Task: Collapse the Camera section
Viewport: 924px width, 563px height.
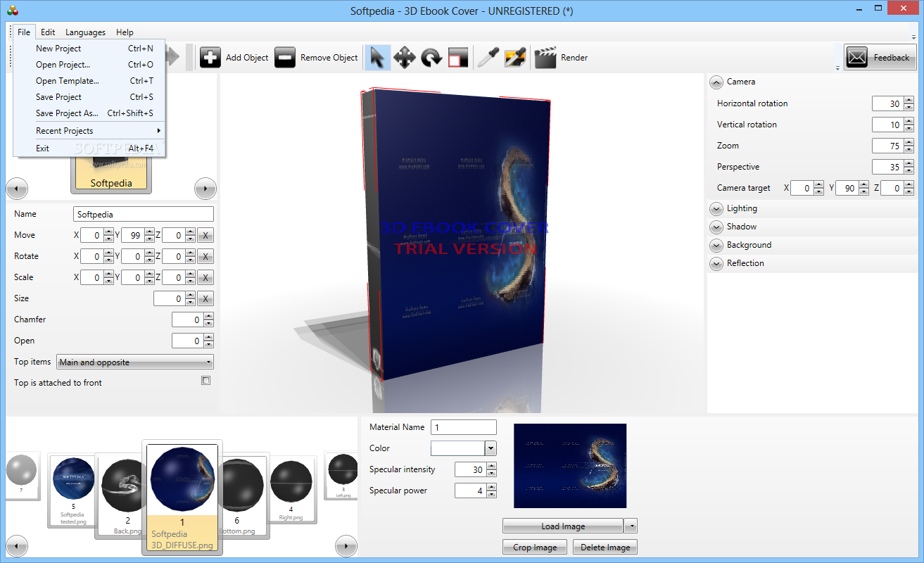Action: click(716, 82)
